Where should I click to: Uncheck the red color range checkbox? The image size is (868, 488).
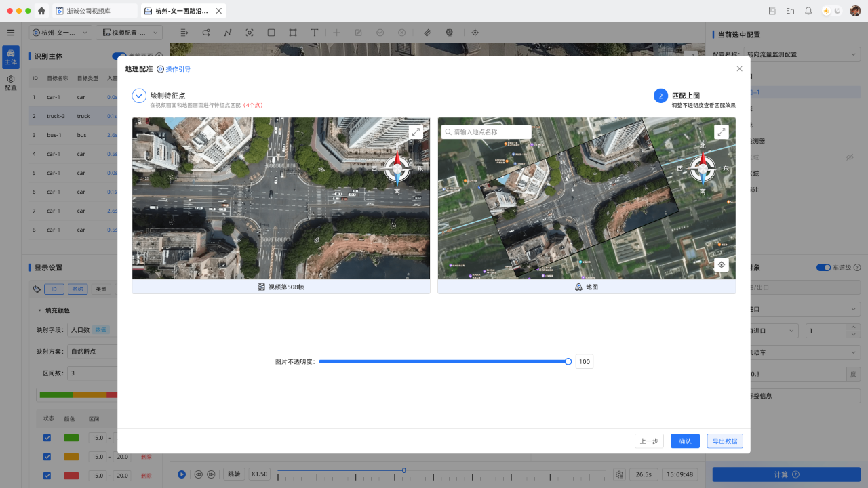pos(47,476)
